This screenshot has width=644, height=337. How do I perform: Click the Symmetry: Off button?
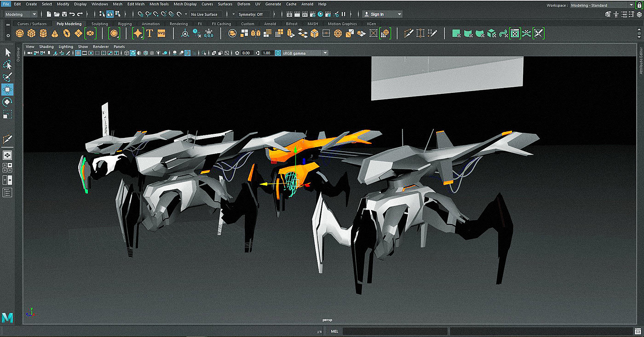(251, 14)
